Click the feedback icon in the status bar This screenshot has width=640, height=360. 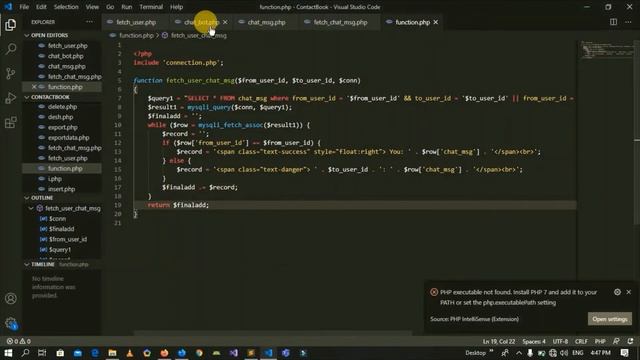(x=616, y=341)
